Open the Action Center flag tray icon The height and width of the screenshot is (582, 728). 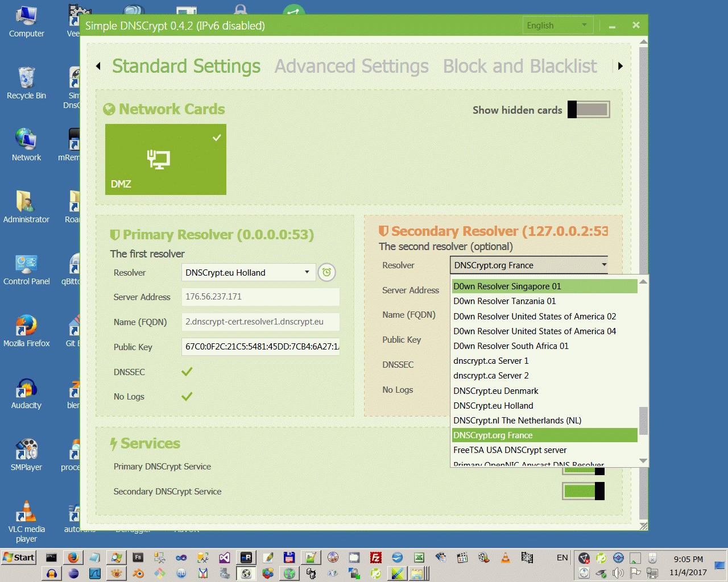(x=635, y=573)
